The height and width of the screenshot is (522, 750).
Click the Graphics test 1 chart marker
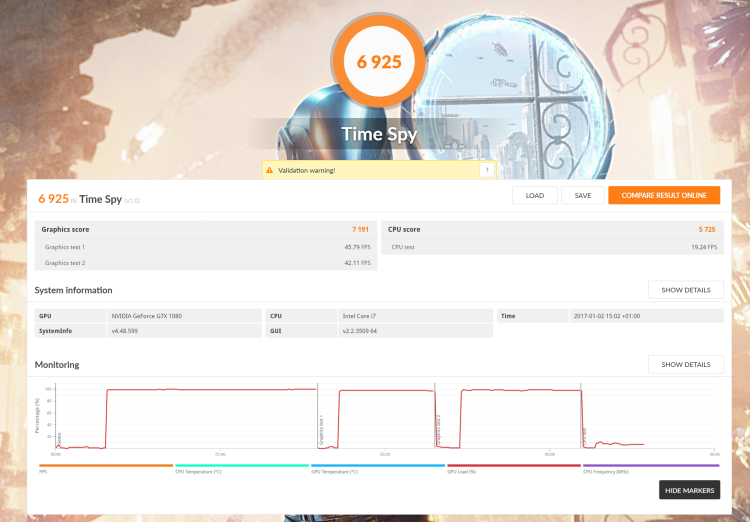click(x=321, y=430)
